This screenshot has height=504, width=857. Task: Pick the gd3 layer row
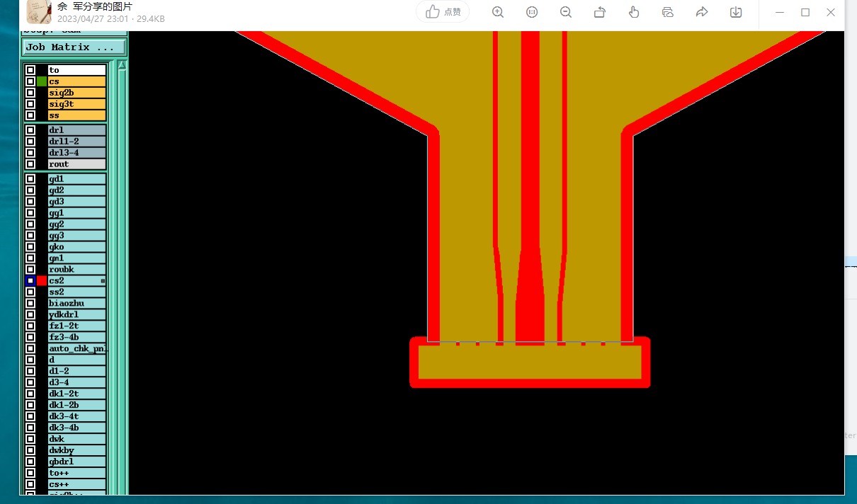pos(77,202)
